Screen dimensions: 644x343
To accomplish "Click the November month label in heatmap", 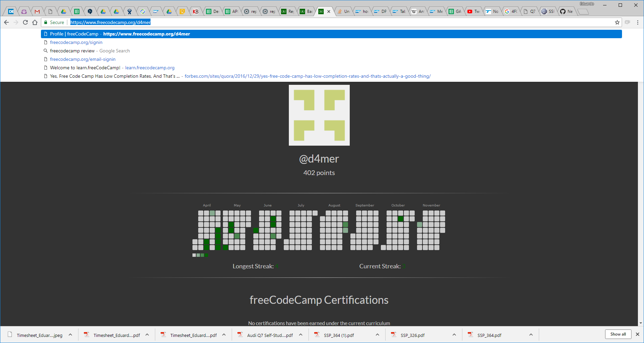I will coord(431,205).
